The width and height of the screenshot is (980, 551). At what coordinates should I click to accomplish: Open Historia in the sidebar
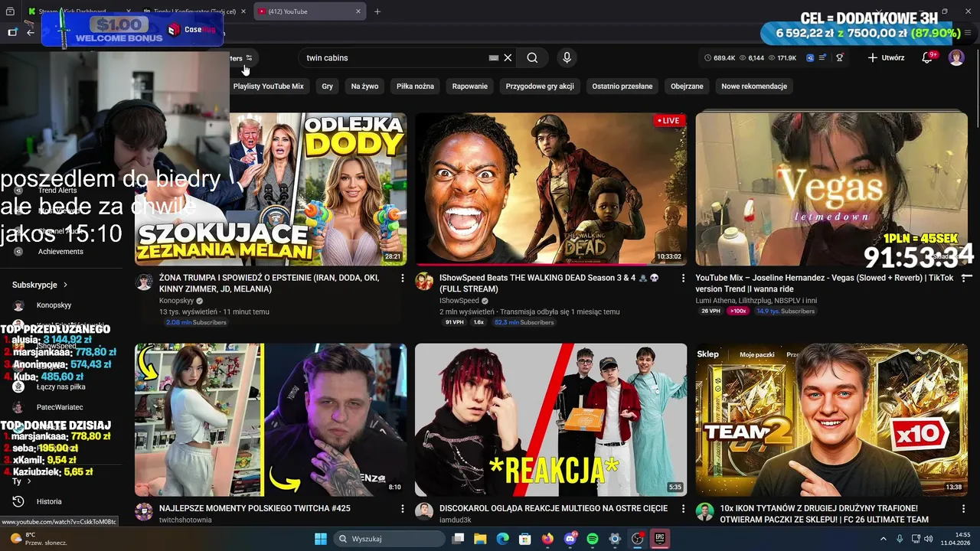(49, 501)
